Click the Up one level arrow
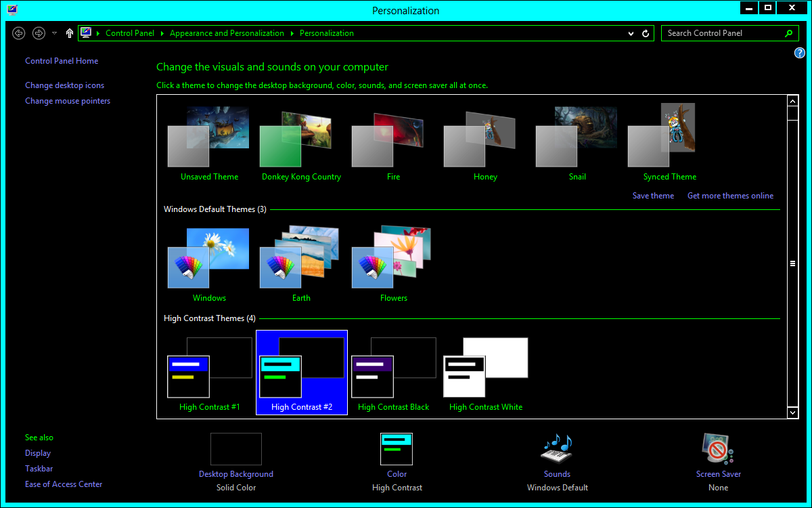Screen dimensions: 812x508 (x=70, y=33)
